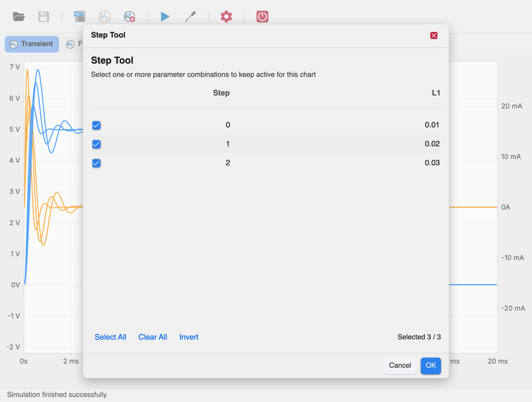Viewport: 532px width, 402px height.
Task: Click the 'Selected 3 / 3' counter text
Action: [419, 337]
